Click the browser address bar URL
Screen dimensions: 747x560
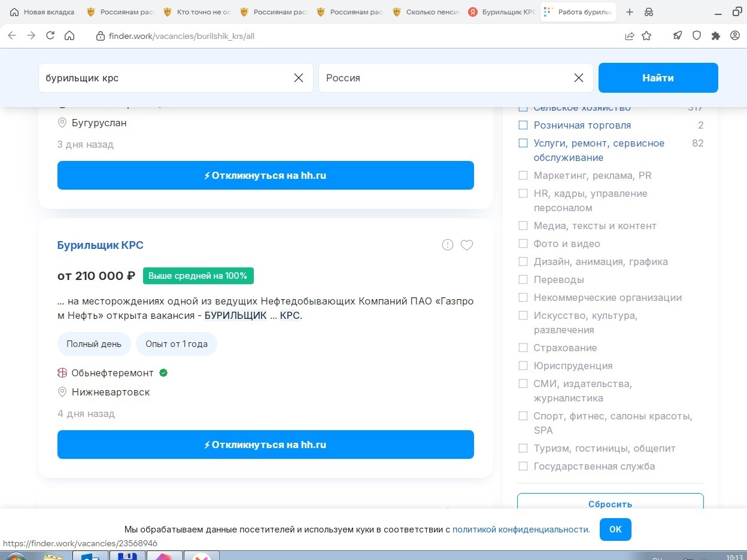pos(182,36)
